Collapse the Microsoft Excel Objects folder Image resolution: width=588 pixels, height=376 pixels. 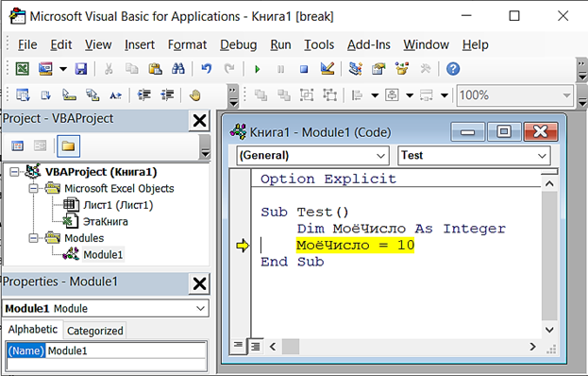[x=33, y=188]
